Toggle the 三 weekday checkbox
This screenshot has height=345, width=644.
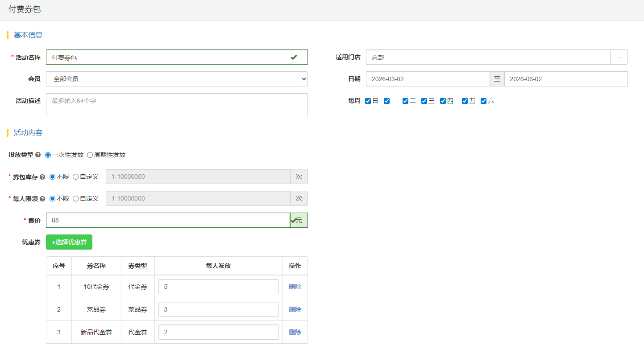[424, 101]
